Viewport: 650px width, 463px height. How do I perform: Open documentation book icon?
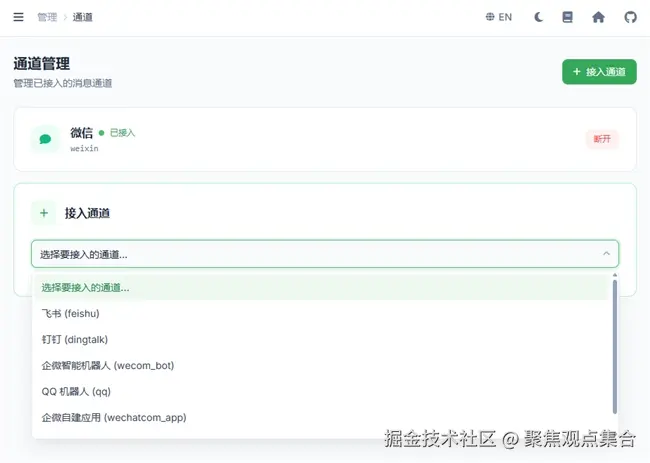point(568,17)
